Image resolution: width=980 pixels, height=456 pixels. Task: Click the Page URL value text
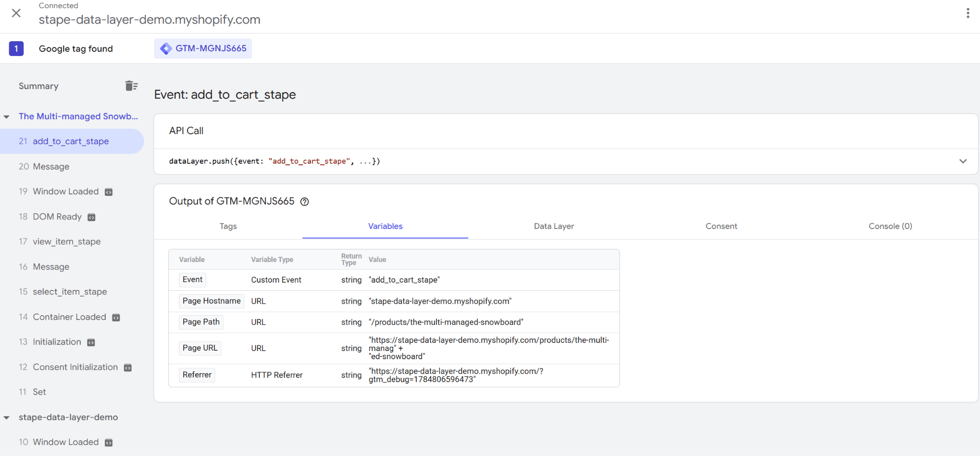(489, 348)
